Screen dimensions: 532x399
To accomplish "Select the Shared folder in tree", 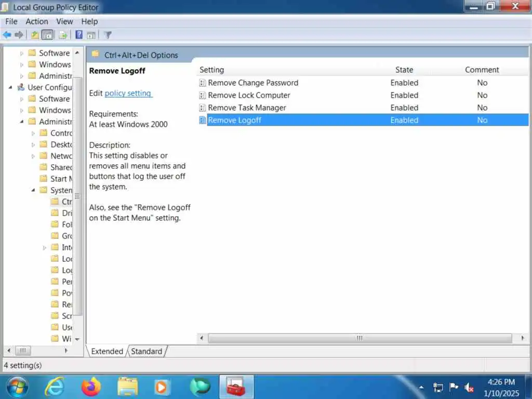I will pyautogui.click(x=56, y=167).
